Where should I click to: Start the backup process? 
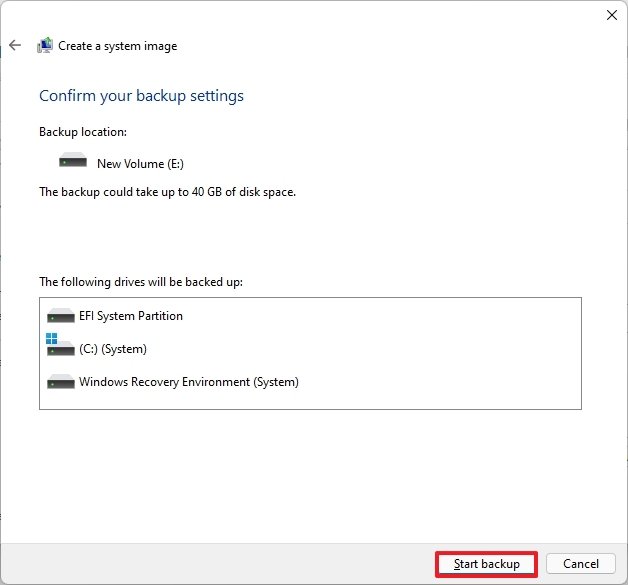pyautogui.click(x=486, y=564)
